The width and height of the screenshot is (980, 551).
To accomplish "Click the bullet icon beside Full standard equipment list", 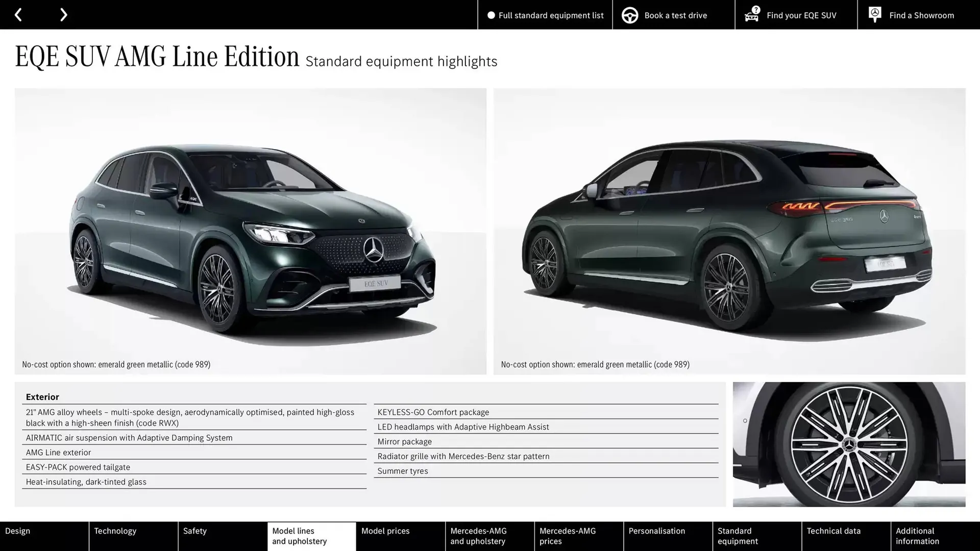I will click(x=491, y=15).
